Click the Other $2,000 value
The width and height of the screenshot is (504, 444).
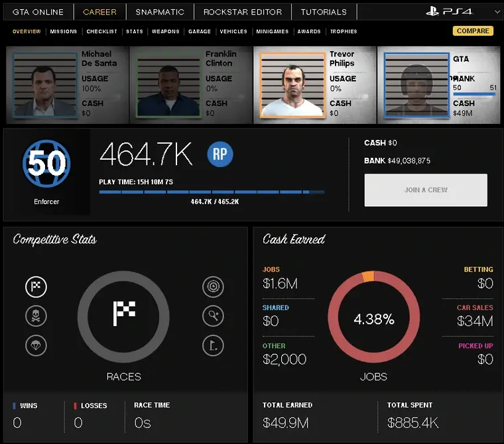(284, 359)
